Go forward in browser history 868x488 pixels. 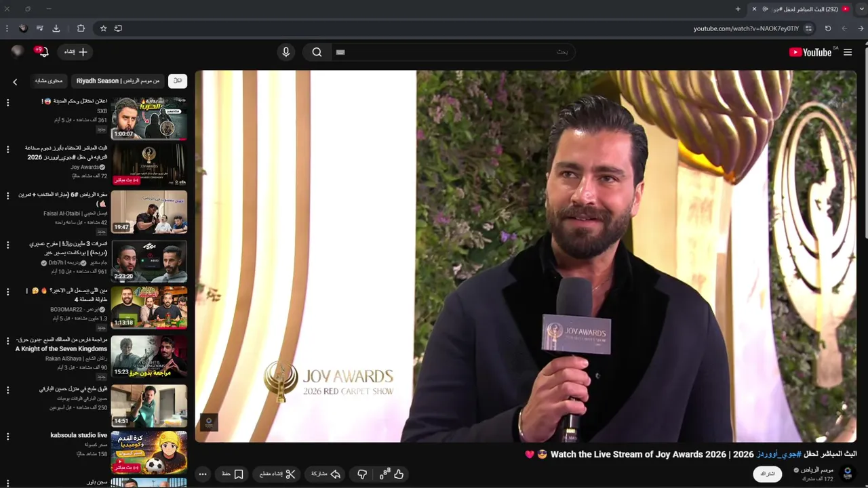(x=844, y=28)
